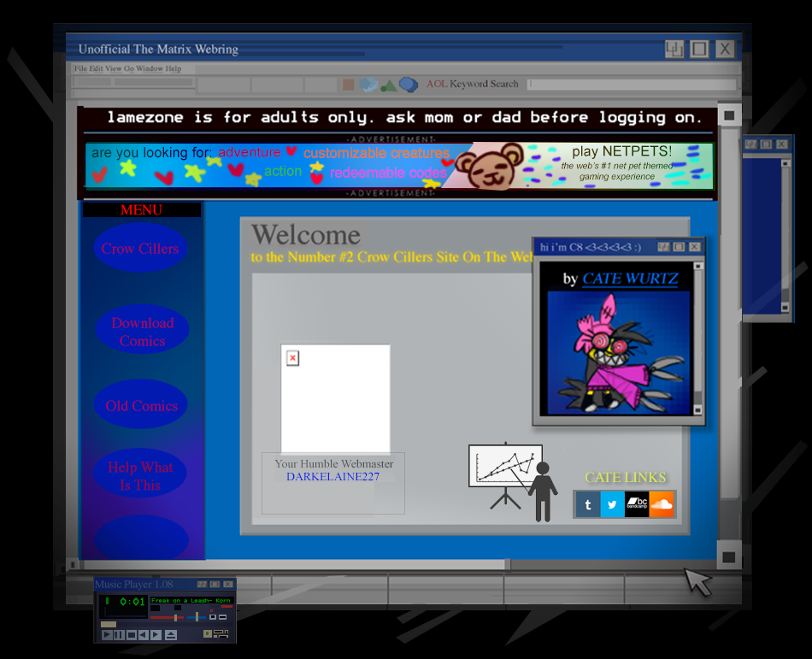Click the blue speech bubble toolbar icon

coord(409,85)
